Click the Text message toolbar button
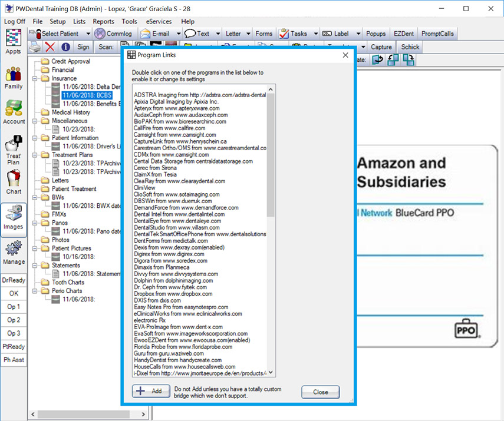This screenshot has width=504, height=421. pos(197,34)
